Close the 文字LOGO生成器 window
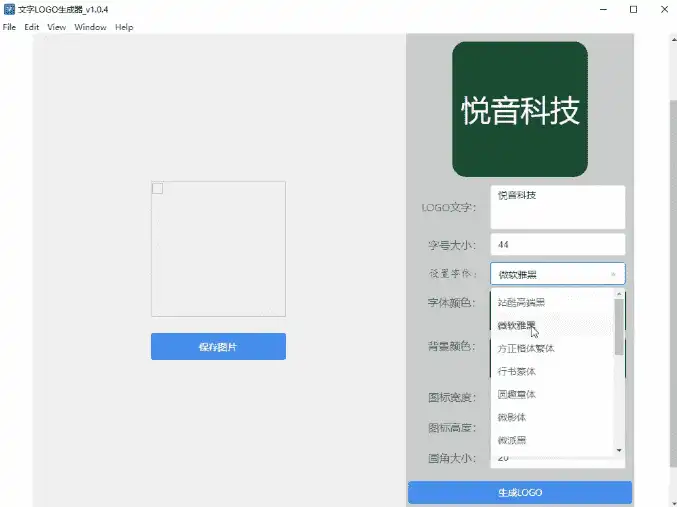Image resolution: width=677 pixels, height=507 pixels. (664, 10)
